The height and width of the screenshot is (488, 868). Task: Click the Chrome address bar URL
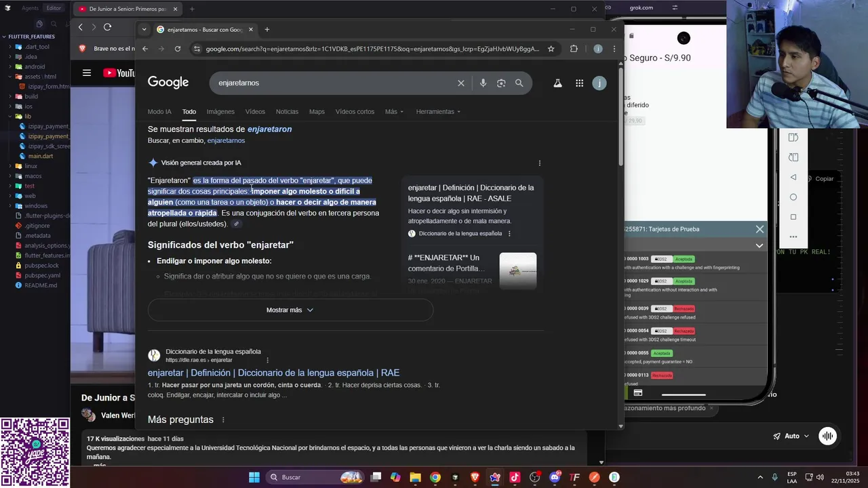372,49
